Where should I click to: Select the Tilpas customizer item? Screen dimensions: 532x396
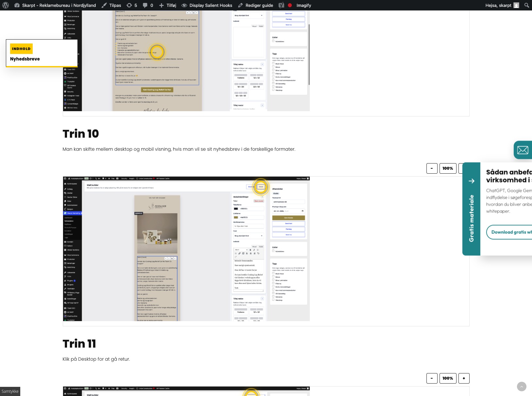click(x=111, y=5)
